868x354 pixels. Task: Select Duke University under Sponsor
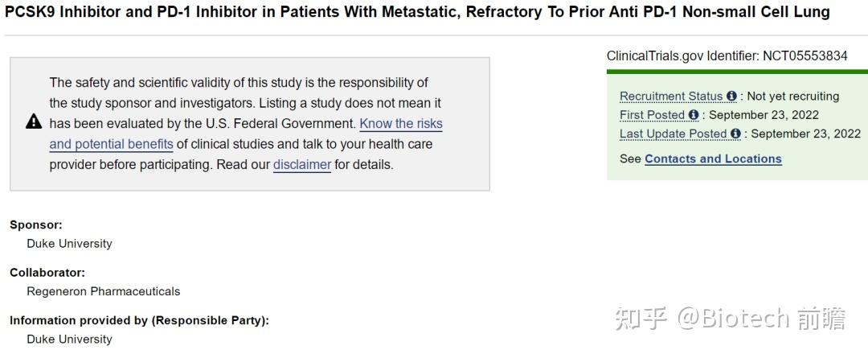(x=69, y=244)
